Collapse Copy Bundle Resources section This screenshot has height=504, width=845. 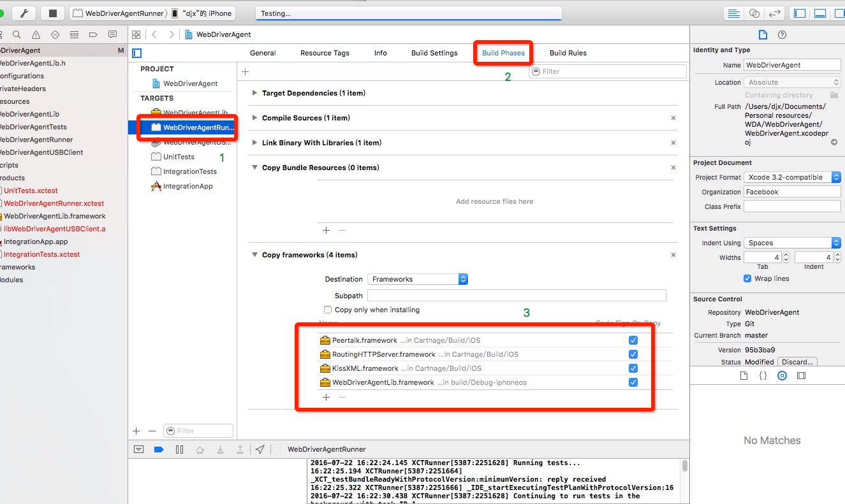[255, 168]
